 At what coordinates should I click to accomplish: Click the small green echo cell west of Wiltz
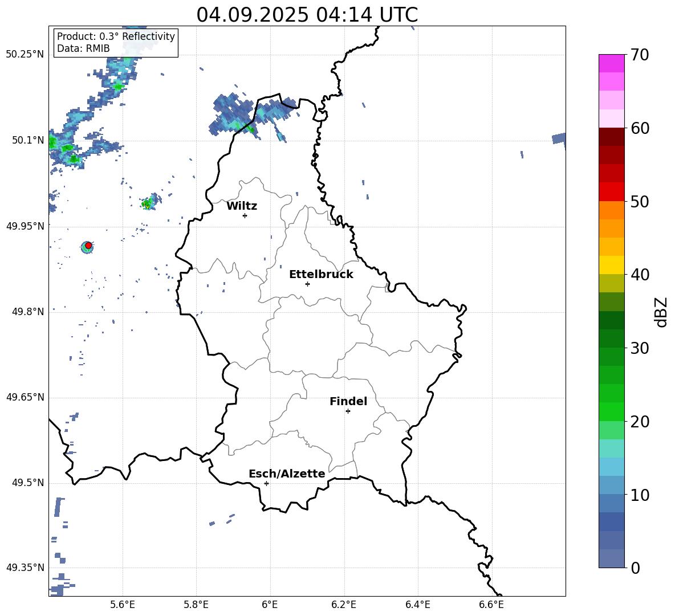point(151,202)
